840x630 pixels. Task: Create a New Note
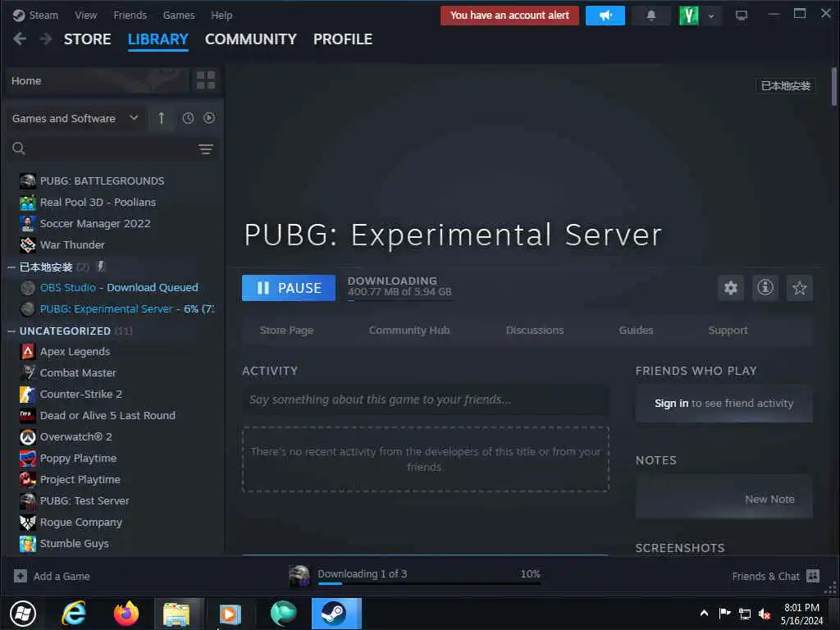point(769,500)
